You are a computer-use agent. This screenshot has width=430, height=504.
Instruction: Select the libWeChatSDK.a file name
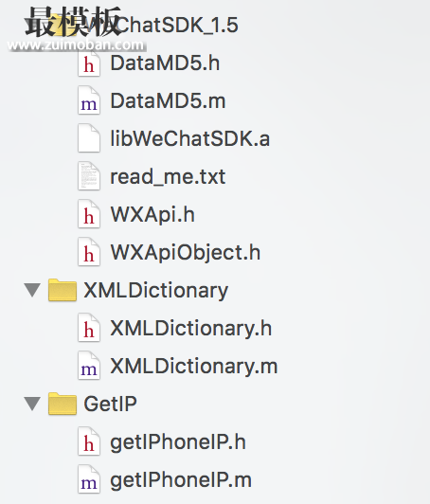[x=190, y=139]
